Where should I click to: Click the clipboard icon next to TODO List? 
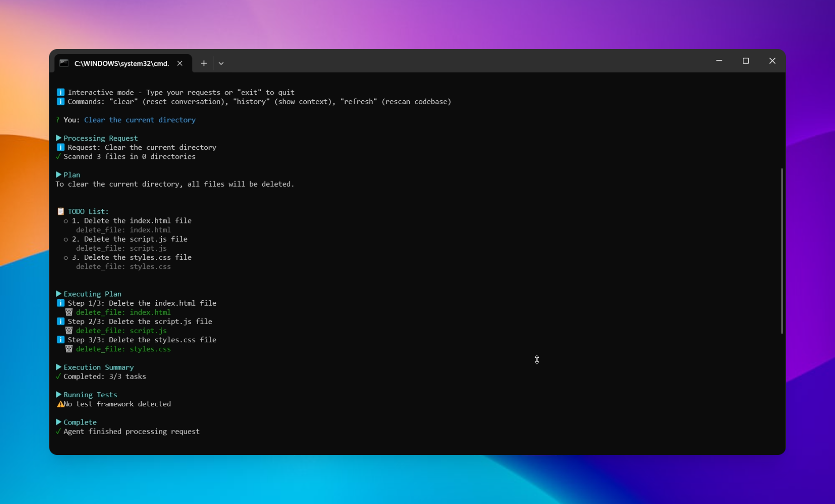60,211
